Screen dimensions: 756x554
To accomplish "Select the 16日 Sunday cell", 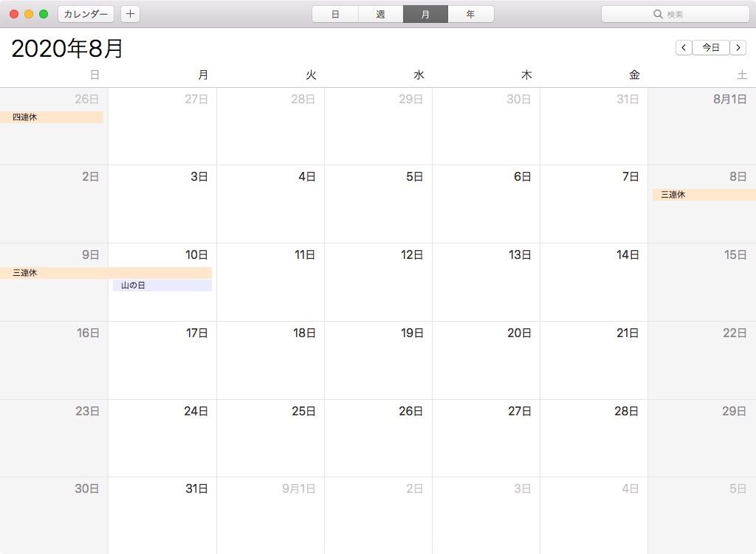I will coord(54,360).
